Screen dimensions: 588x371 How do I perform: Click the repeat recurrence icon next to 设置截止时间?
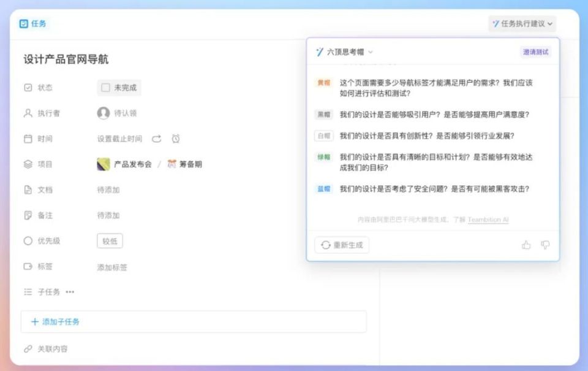click(157, 139)
